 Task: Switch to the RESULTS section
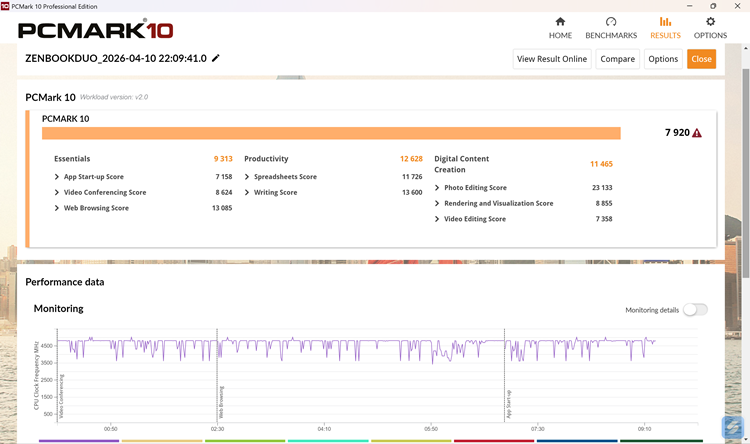pyautogui.click(x=665, y=28)
